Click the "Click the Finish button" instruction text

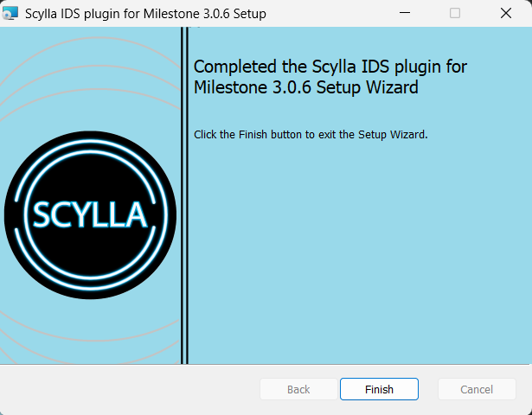pyautogui.click(x=311, y=134)
